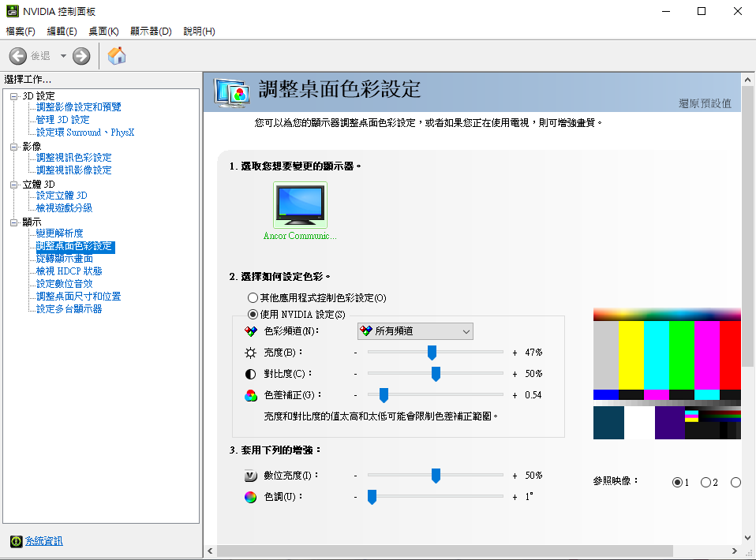Click the digital vibrance icon
Screen dimensions: 756x560
click(x=251, y=476)
